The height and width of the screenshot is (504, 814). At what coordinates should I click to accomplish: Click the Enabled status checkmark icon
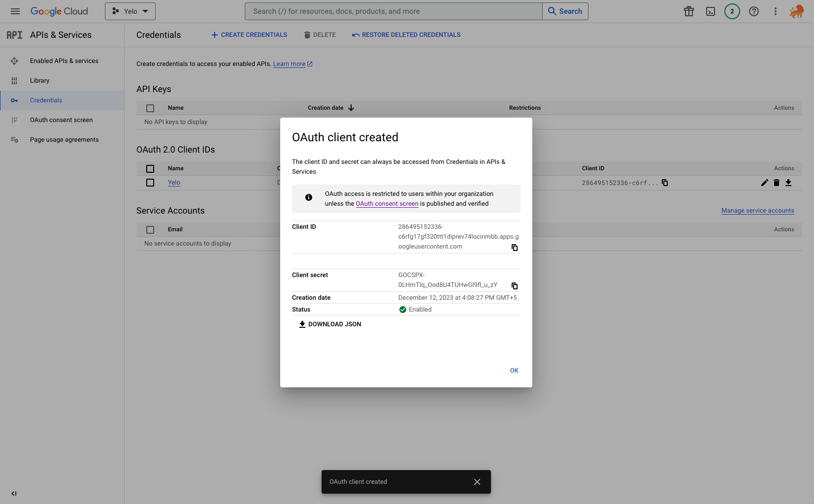[x=403, y=310]
